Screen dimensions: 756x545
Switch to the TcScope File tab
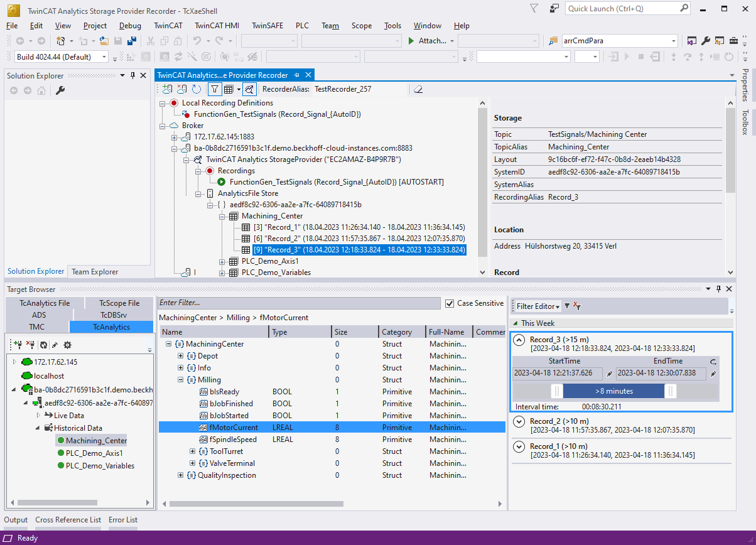click(x=119, y=303)
